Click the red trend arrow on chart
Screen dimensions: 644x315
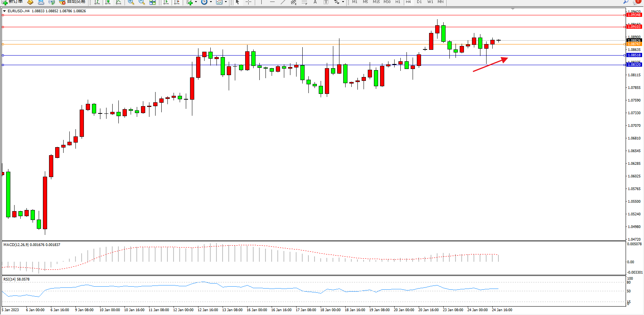coord(490,65)
